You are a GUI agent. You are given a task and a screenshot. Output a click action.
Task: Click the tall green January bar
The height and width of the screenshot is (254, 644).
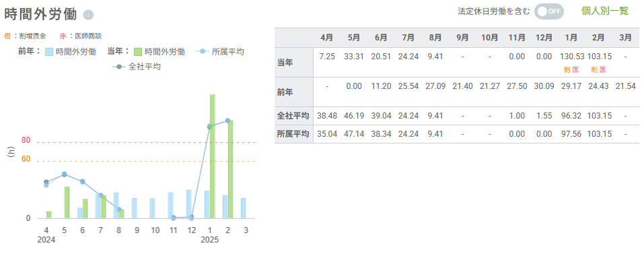(213, 156)
